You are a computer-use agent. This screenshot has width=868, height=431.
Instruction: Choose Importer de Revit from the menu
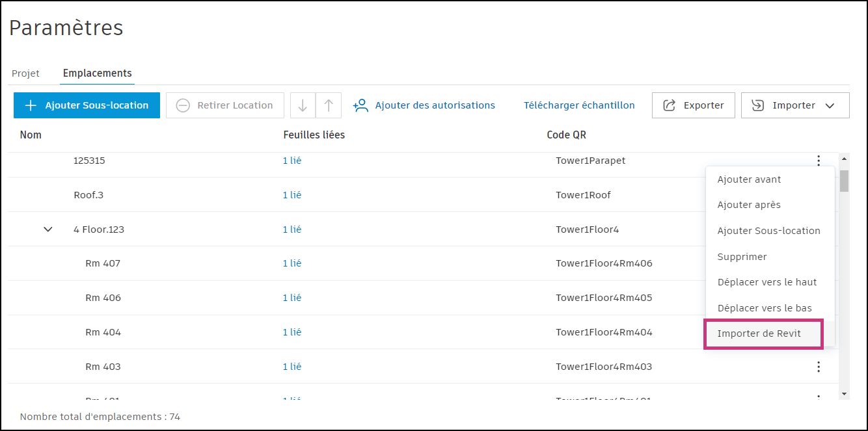tap(759, 333)
